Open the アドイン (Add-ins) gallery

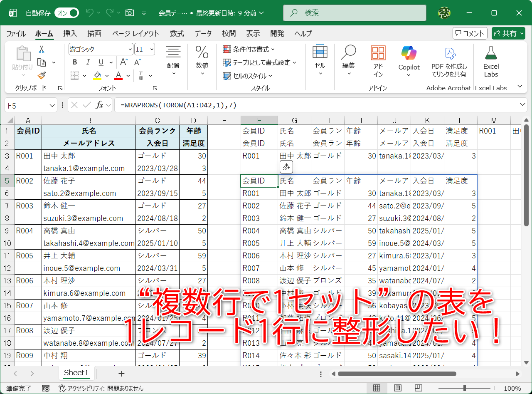(377, 59)
